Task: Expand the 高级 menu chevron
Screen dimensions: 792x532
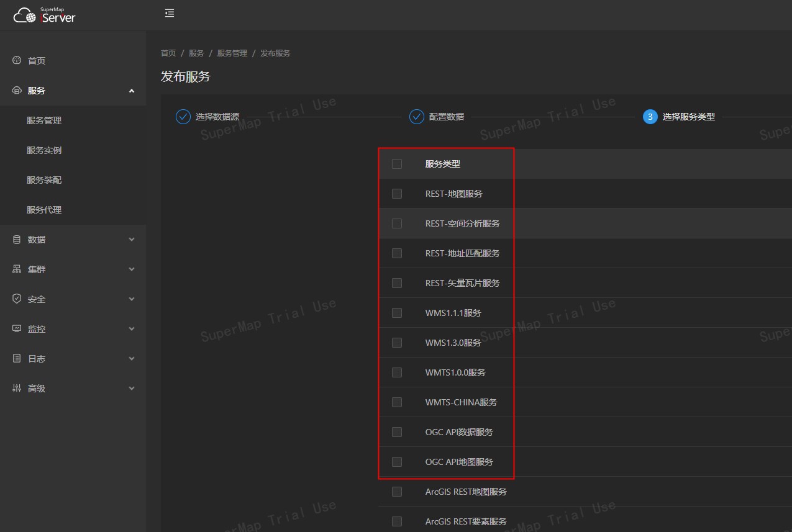Action: click(131, 389)
